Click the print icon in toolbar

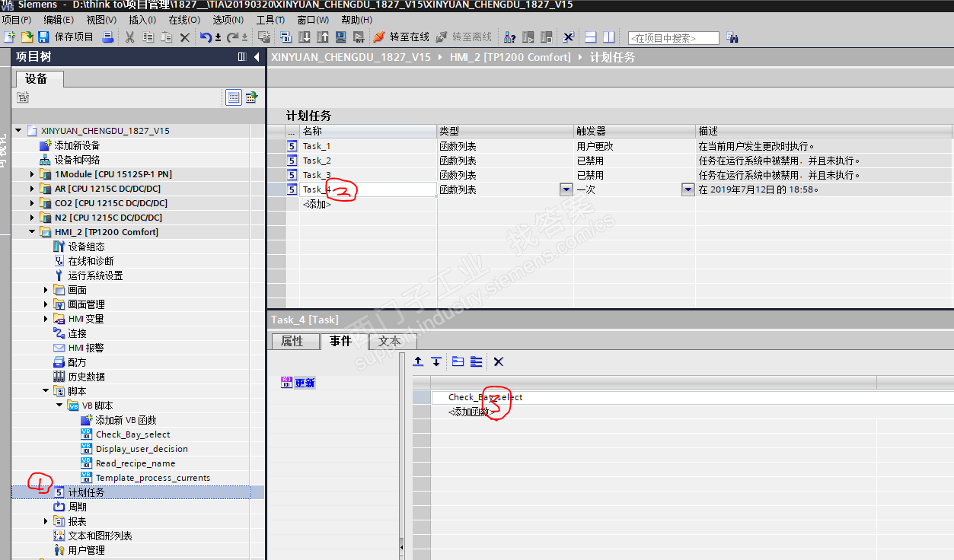pyautogui.click(x=108, y=37)
